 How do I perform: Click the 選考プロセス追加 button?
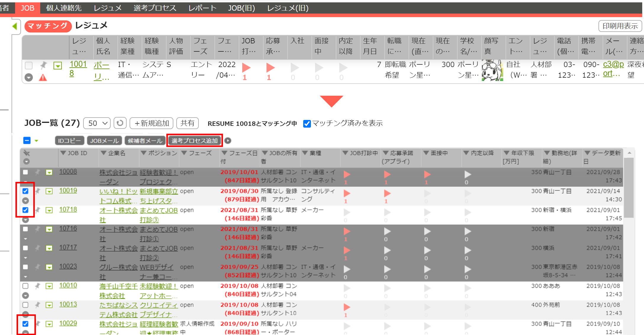(x=195, y=141)
